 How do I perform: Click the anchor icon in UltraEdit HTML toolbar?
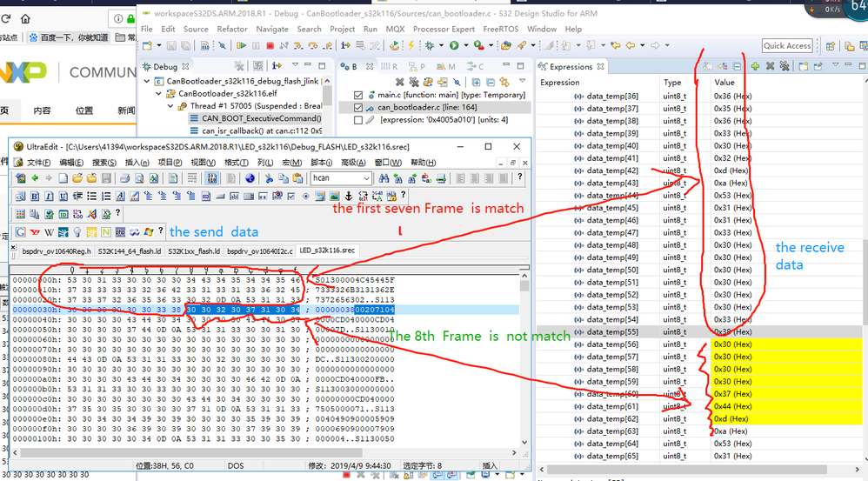348,196
